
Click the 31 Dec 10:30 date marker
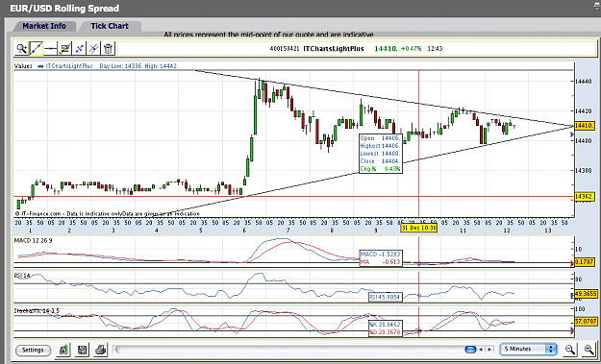tap(419, 229)
